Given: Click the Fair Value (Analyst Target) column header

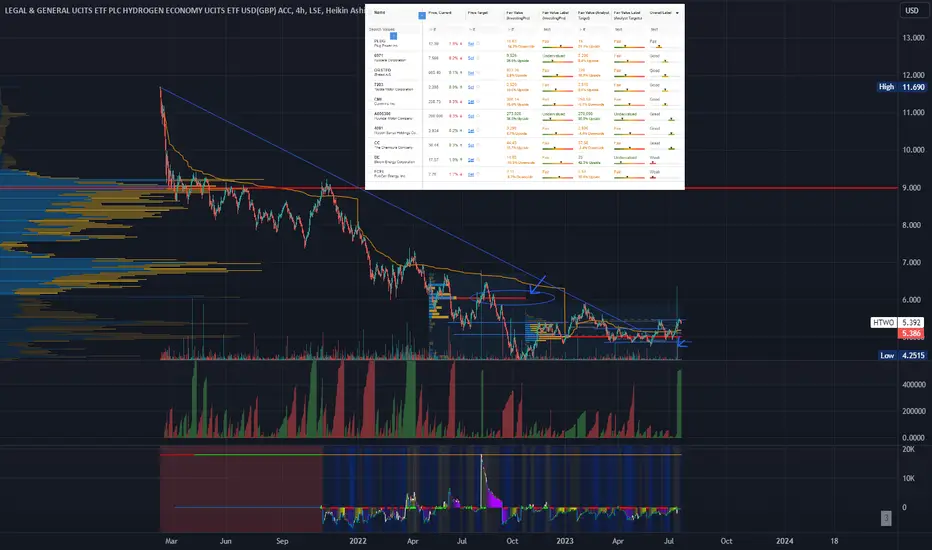Looking at the screenshot, I should click(593, 15).
